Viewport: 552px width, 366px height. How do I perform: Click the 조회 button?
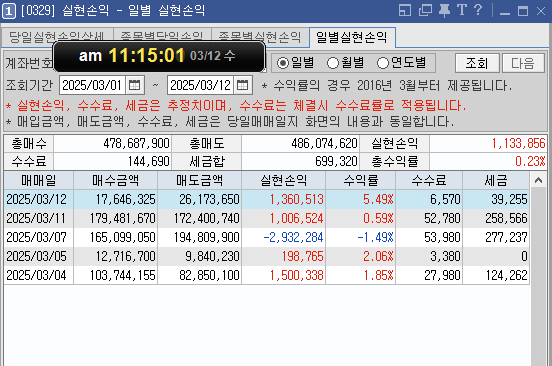[x=477, y=63]
